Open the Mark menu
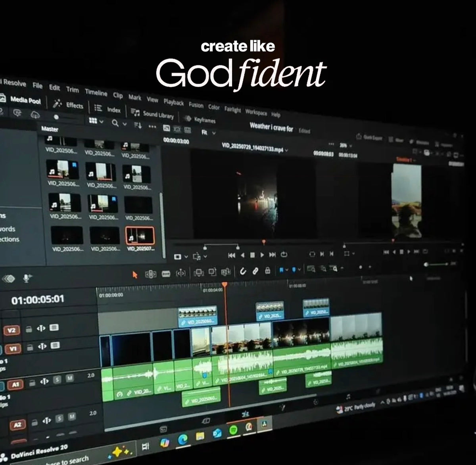The width and height of the screenshot is (476, 465). (x=134, y=97)
